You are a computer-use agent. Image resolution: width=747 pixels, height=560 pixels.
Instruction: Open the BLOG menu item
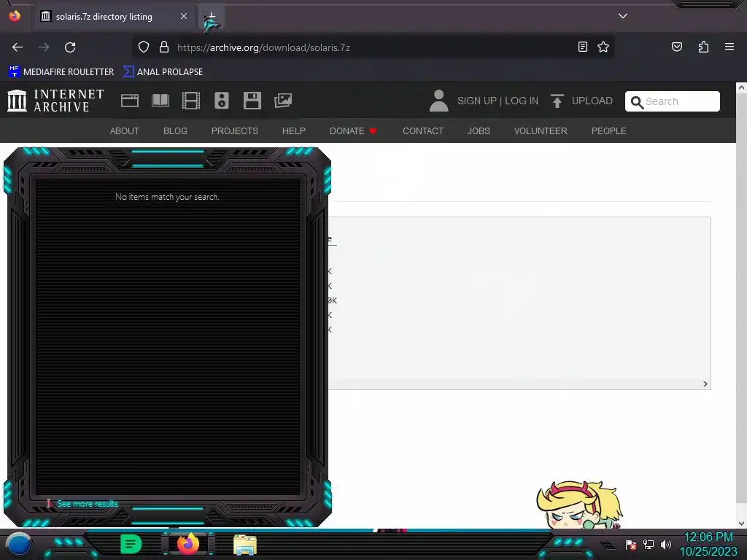click(175, 131)
